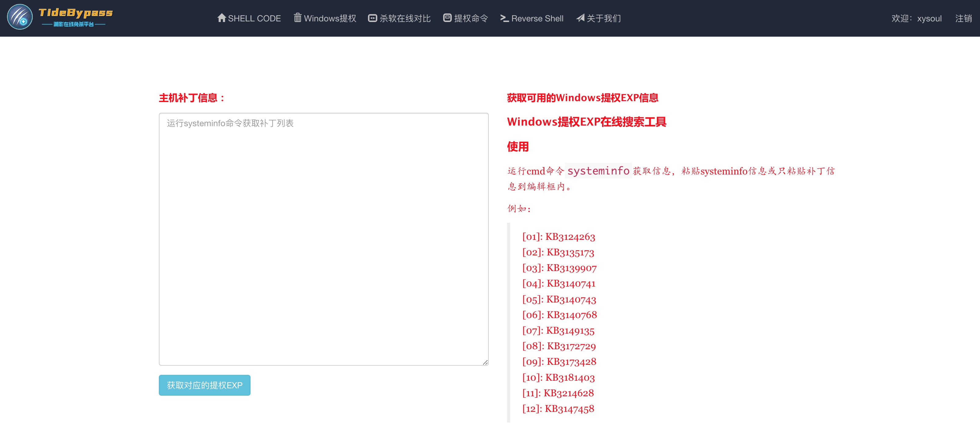Click the square icon beside 提权命令
Viewport: 980px width, 432px height.
coord(447,18)
